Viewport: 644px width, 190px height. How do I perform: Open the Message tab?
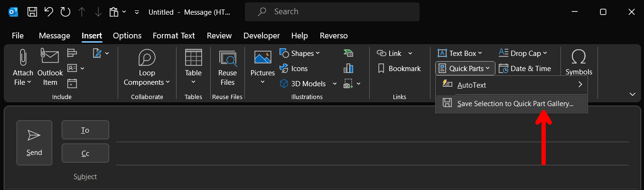54,36
